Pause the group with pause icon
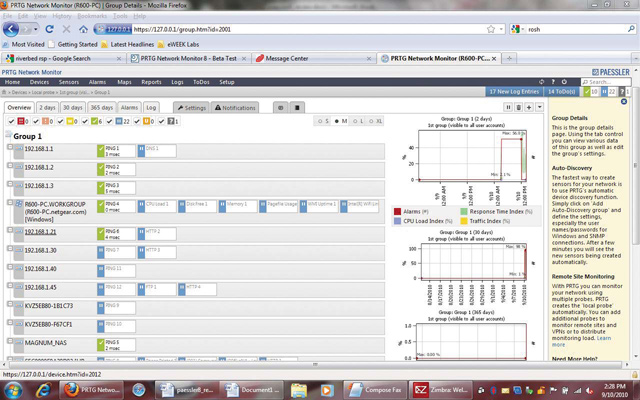This screenshot has width=640, height=400. point(508,107)
